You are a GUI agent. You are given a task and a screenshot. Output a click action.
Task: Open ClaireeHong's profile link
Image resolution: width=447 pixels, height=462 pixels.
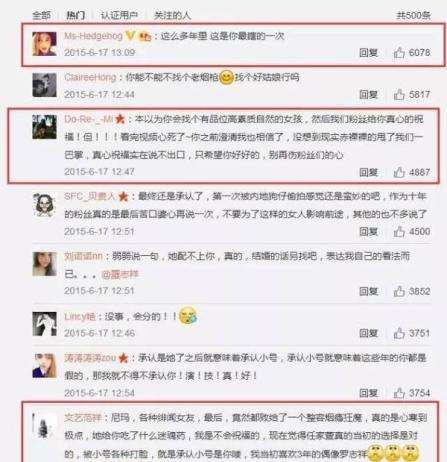[90, 77]
